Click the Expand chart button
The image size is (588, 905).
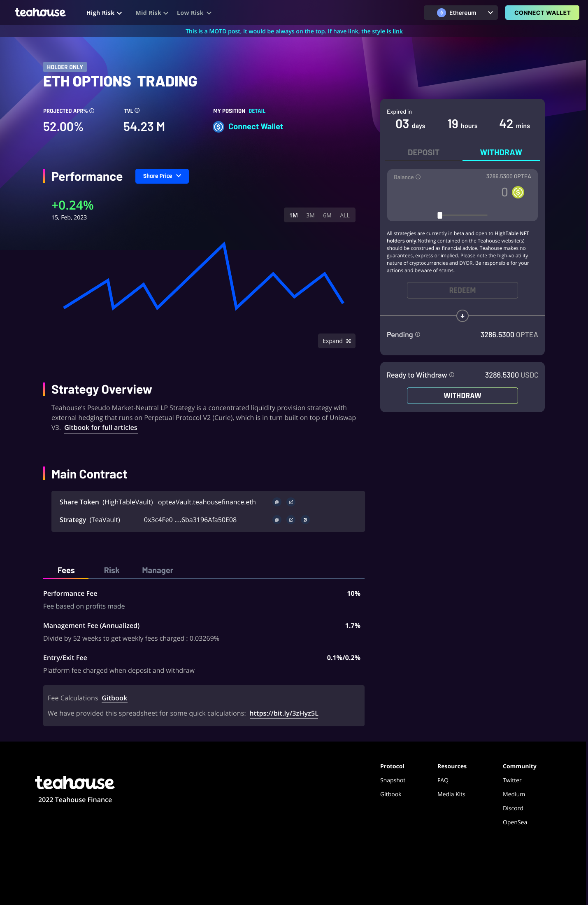coord(337,341)
